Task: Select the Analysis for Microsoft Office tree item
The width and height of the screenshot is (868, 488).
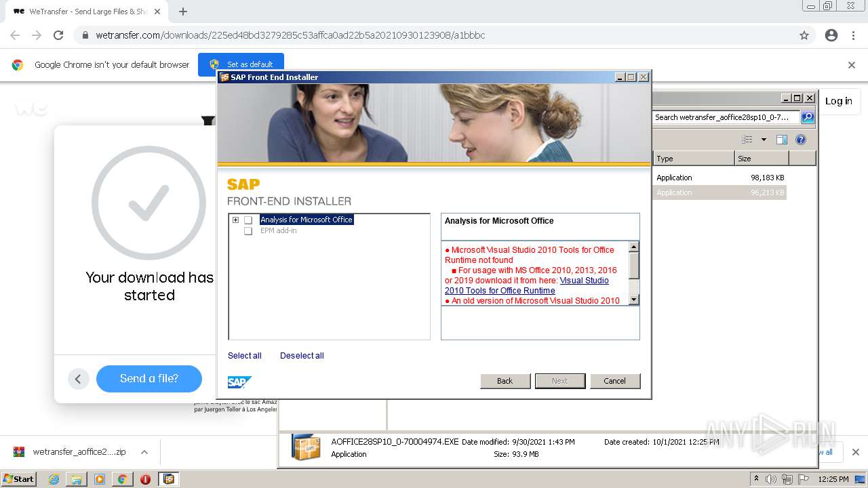Action: coord(307,220)
